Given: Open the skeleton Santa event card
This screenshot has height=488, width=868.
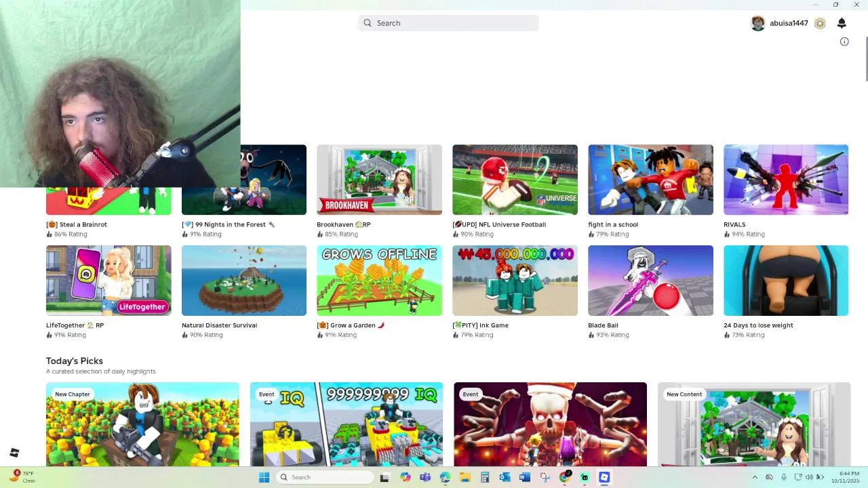Looking at the screenshot, I should coord(550,424).
